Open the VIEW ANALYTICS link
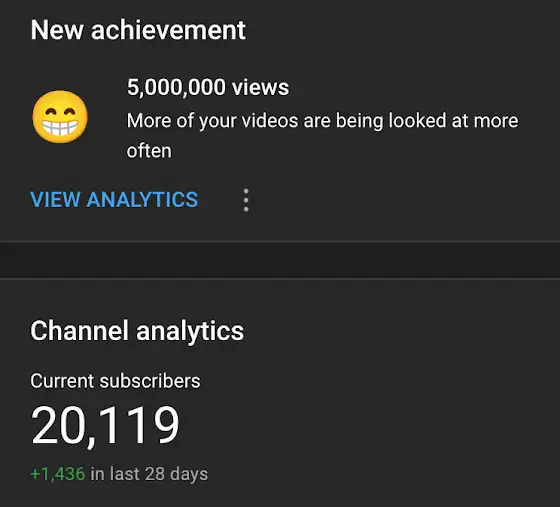The image size is (560, 507). click(x=114, y=199)
